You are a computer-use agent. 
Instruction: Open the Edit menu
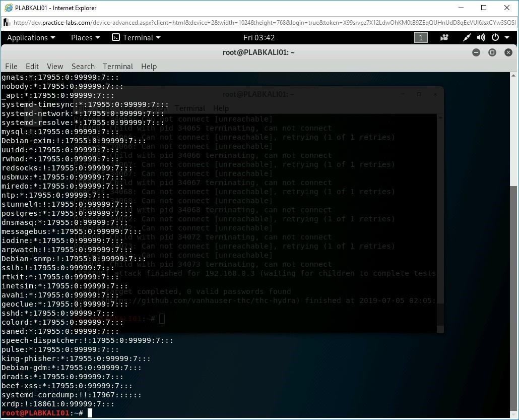coord(32,66)
